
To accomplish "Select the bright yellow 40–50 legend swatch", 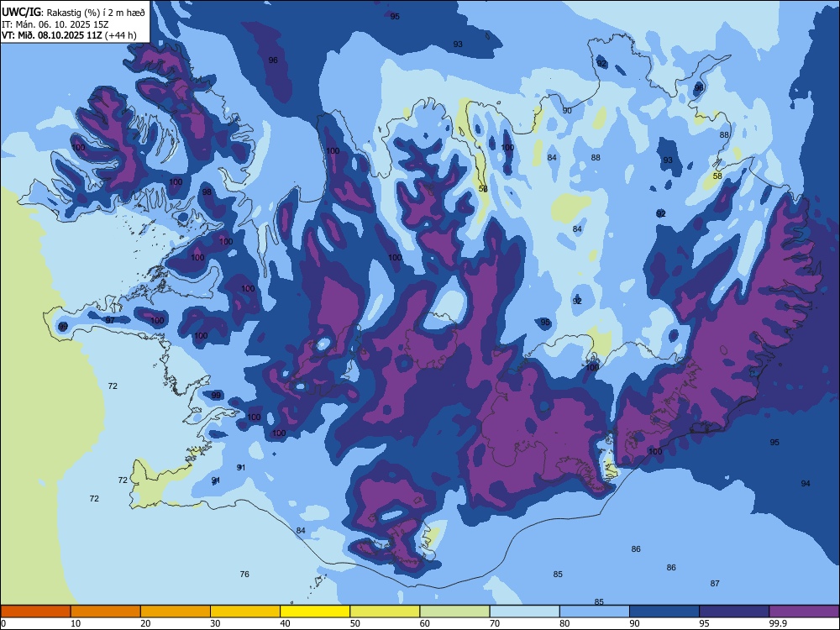I will point(315,612).
